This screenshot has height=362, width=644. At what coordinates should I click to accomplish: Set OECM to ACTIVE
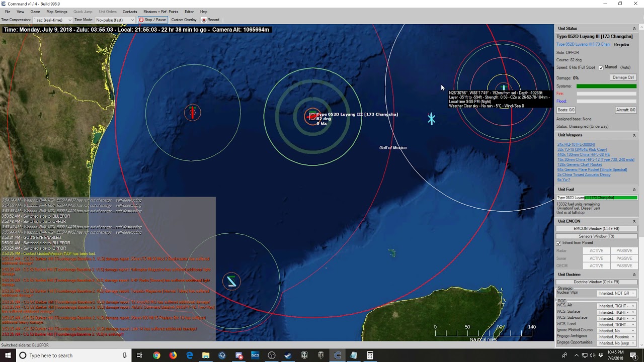[596, 266]
